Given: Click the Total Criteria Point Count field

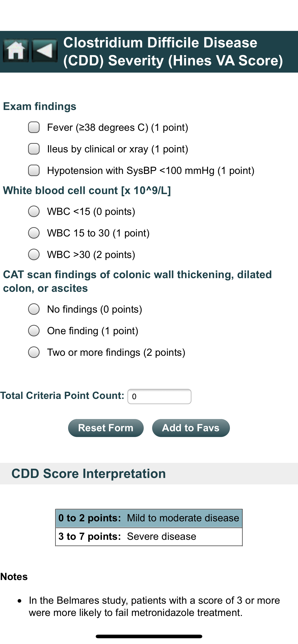Looking at the screenshot, I should [x=159, y=396].
